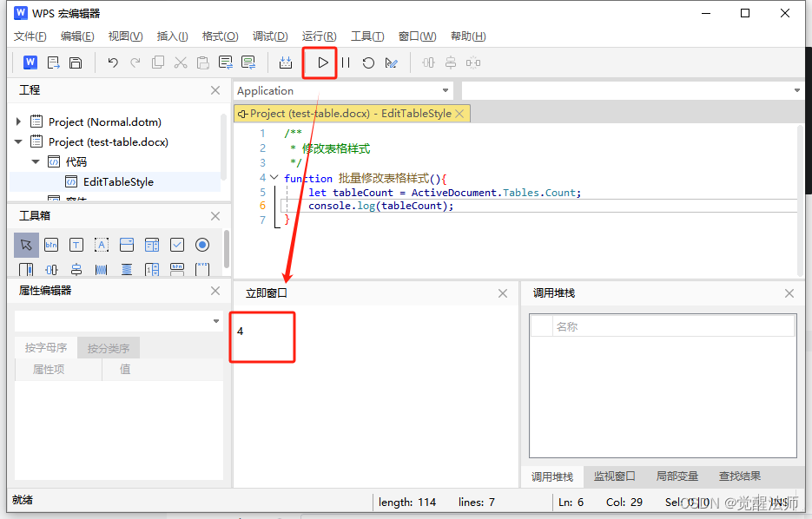
Task: Click the 按字母序 sorting button
Action: (46, 346)
